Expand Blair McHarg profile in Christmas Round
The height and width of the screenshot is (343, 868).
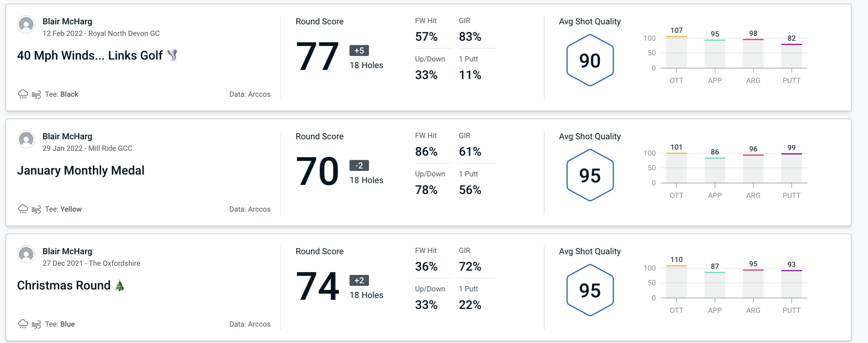tap(26, 256)
